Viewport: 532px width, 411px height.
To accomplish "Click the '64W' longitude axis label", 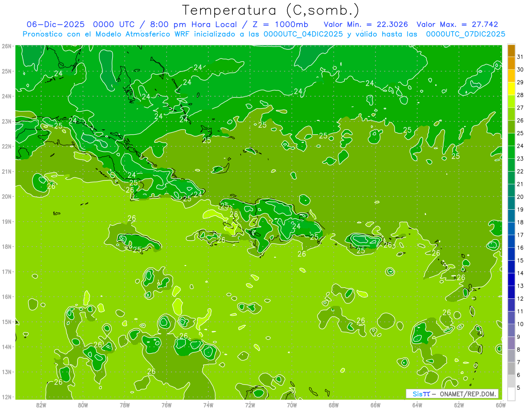I will pos(417,405).
